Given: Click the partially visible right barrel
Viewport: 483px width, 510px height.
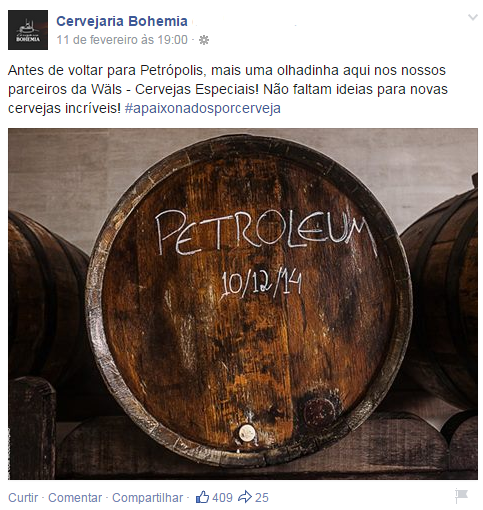Looking at the screenshot, I should [x=443, y=300].
